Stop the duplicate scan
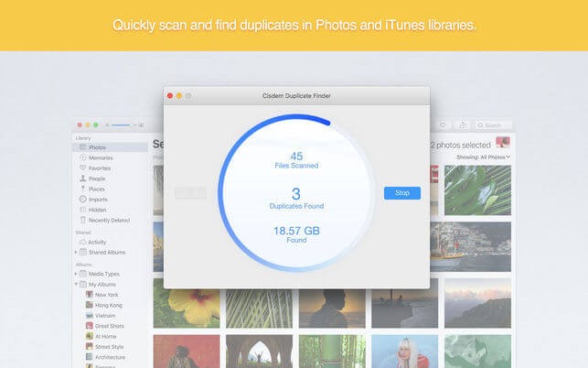 click(x=402, y=193)
